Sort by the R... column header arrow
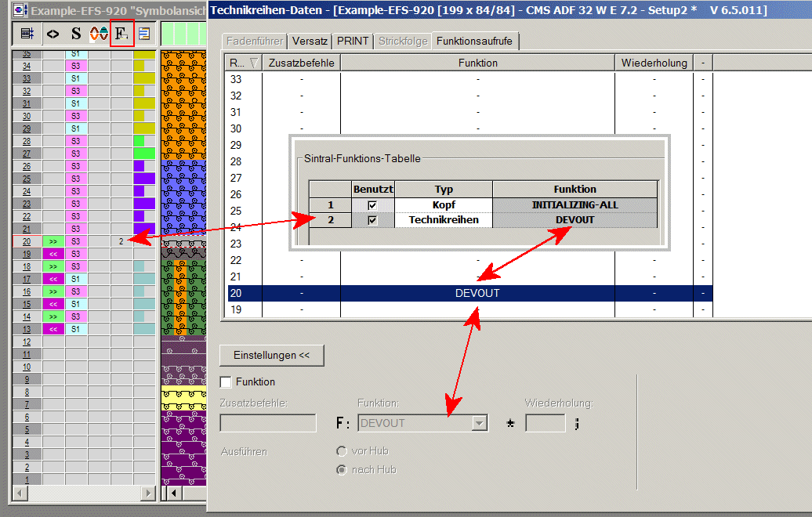 tap(252, 63)
